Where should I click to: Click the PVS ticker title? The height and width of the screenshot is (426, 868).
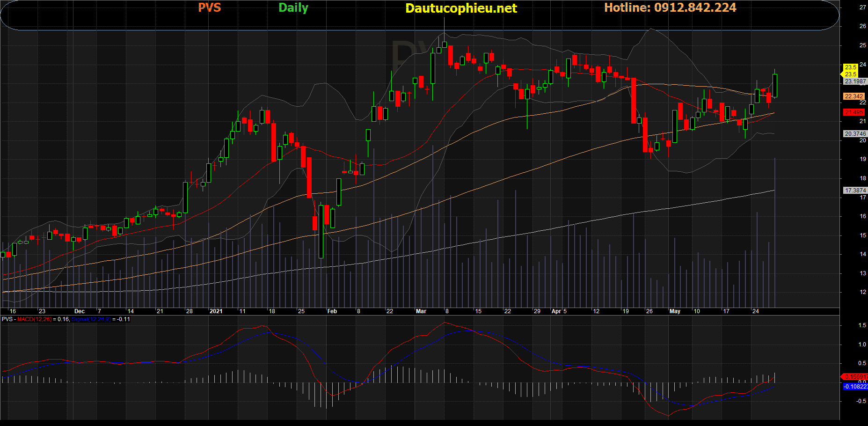click(209, 7)
